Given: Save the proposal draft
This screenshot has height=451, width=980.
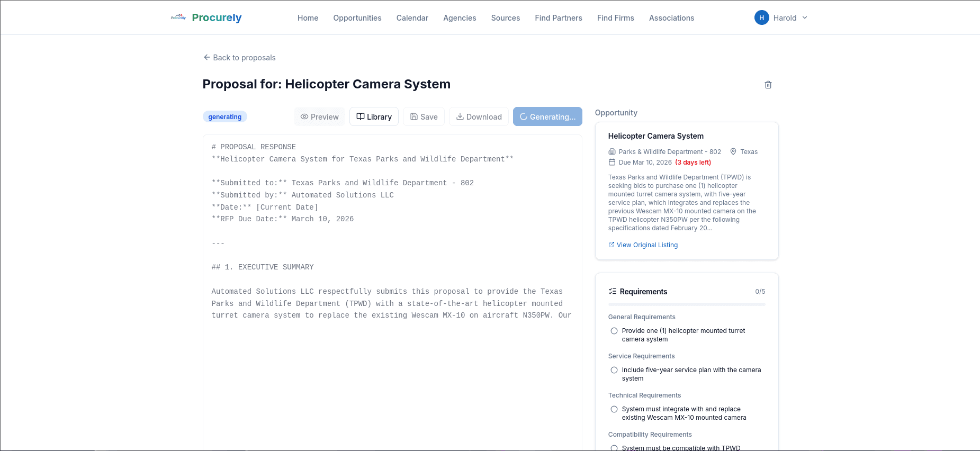Looking at the screenshot, I should (x=424, y=117).
